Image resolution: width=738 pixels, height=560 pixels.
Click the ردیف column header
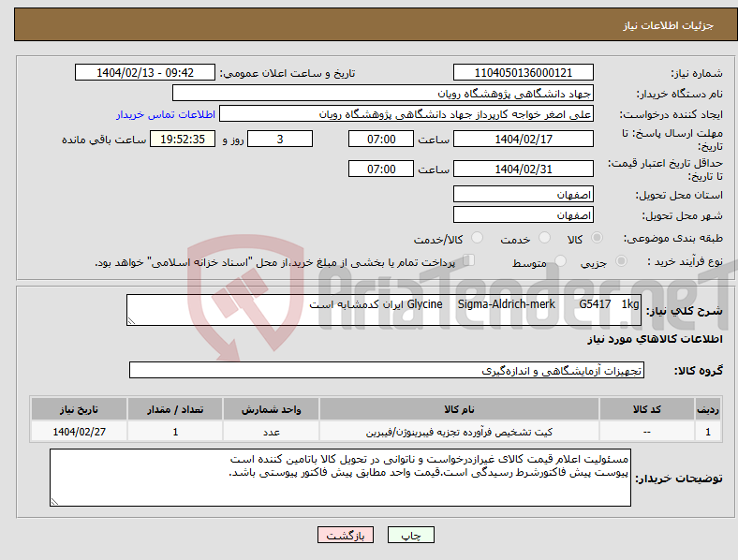708,409
